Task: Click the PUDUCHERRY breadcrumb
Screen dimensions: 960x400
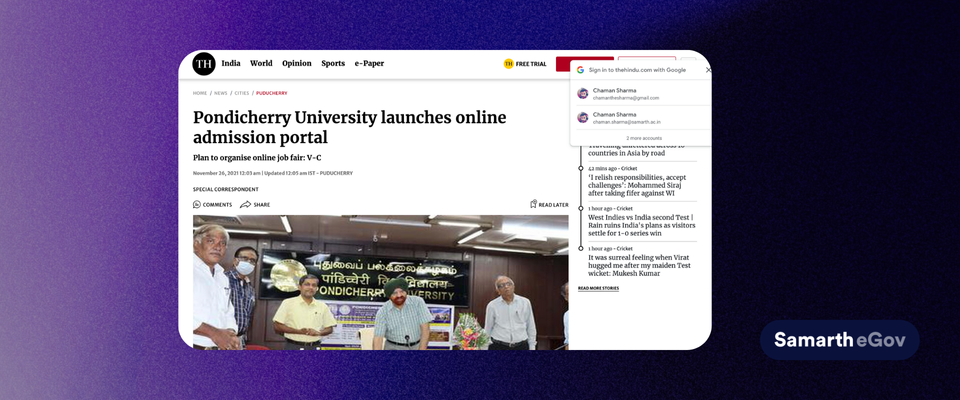Action: coord(271,93)
